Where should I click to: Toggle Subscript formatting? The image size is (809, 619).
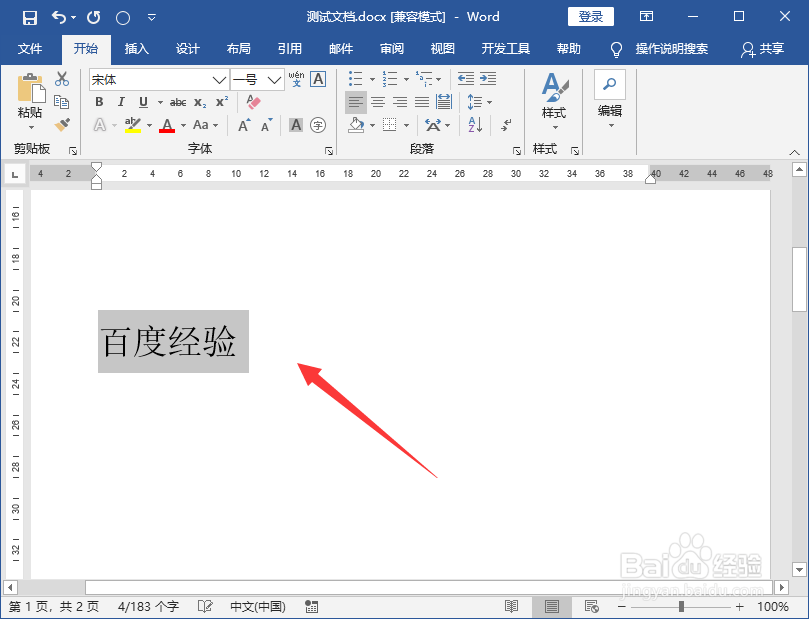[x=200, y=103]
